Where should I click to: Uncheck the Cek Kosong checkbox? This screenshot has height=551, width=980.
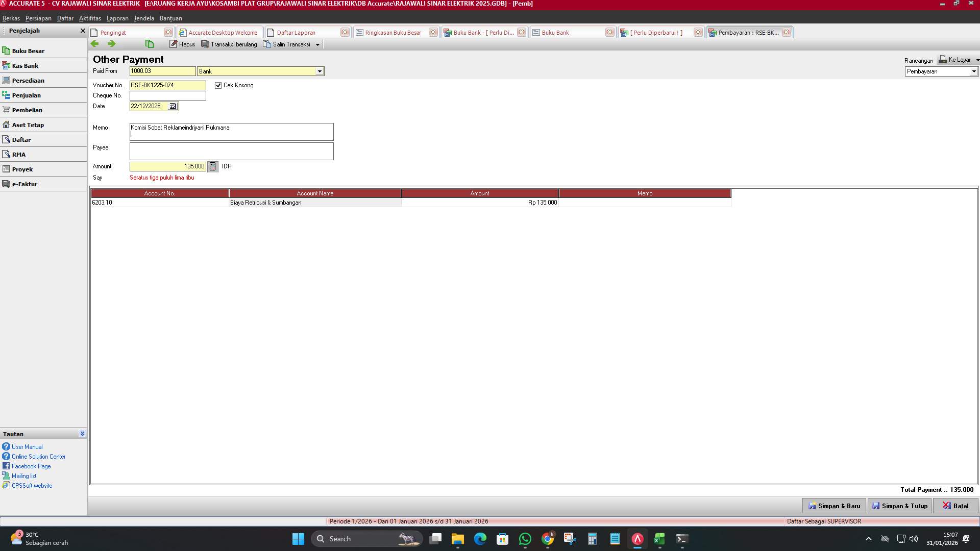coord(218,85)
